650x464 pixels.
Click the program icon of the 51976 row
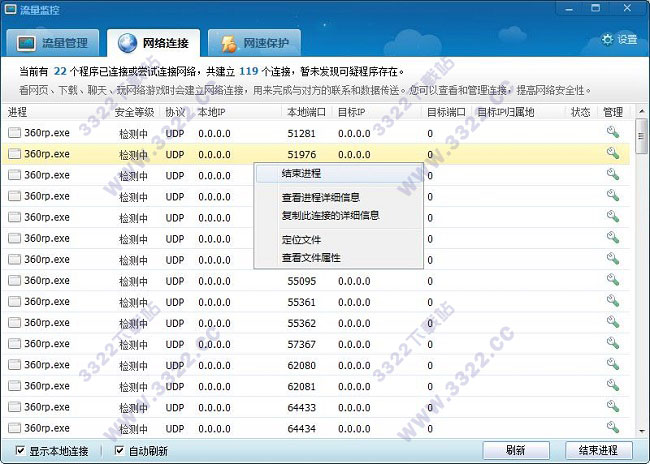(15, 154)
